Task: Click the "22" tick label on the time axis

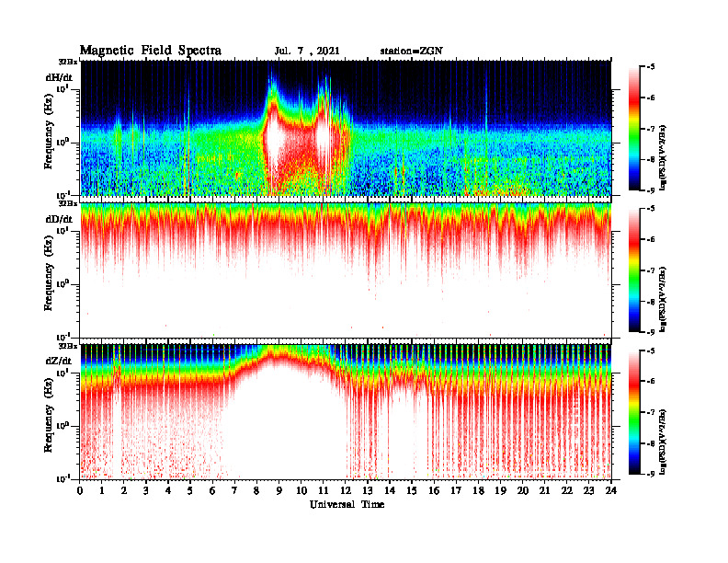Action: (x=567, y=490)
